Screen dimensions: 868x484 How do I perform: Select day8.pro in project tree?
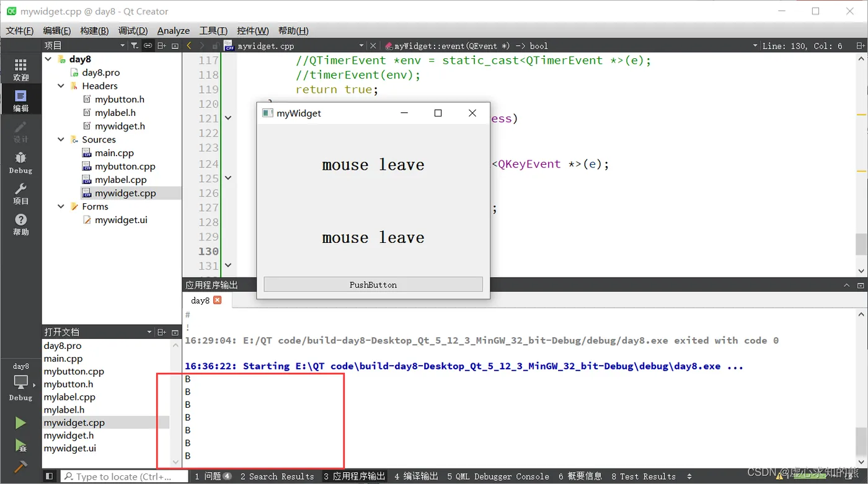coord(100,73)
